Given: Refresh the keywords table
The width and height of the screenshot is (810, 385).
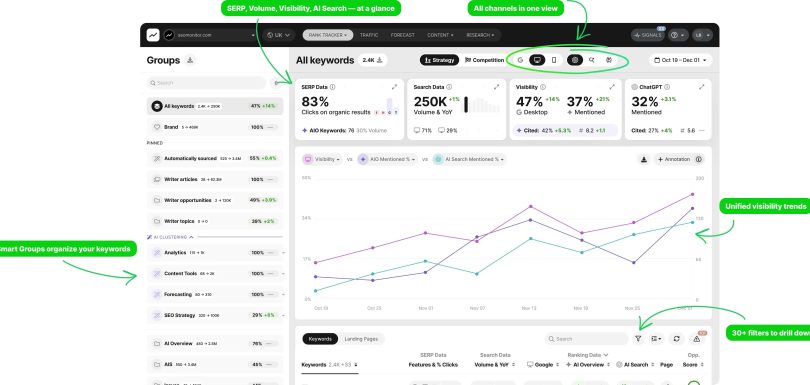Looking at the screenshot, I should [x=676, y=339].
